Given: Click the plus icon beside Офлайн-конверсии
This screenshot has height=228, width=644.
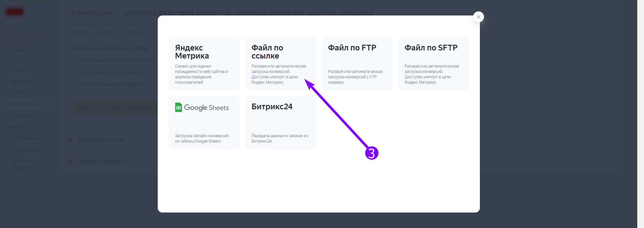Looking at the screenshot, I should pyautogui.click(x=70, y=161).
